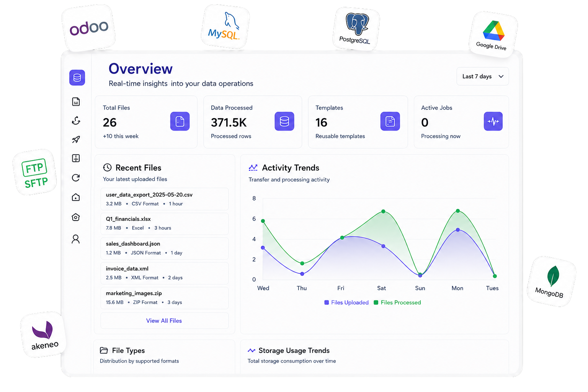Open the settings badge sidebar icon

[76, 217]
